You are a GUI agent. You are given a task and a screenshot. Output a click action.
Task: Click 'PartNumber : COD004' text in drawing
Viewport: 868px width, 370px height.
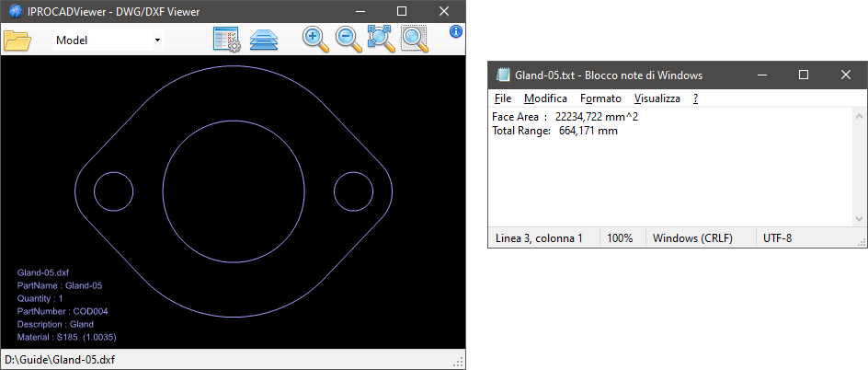click(63, 311)
